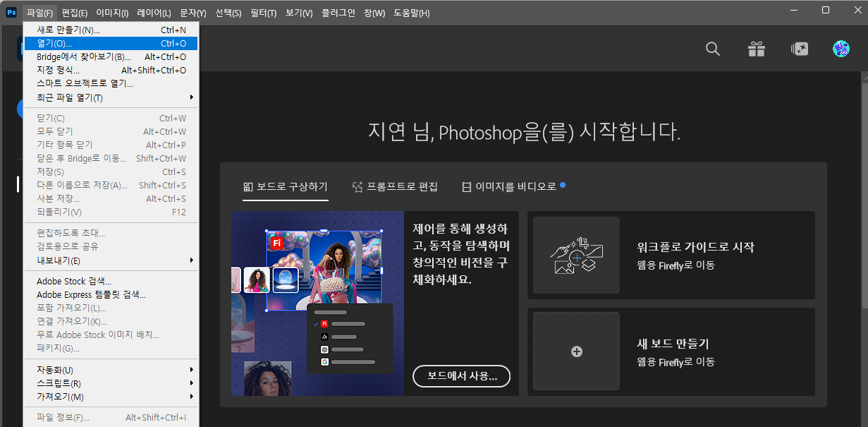Open the 필터(T) menu

263,13
